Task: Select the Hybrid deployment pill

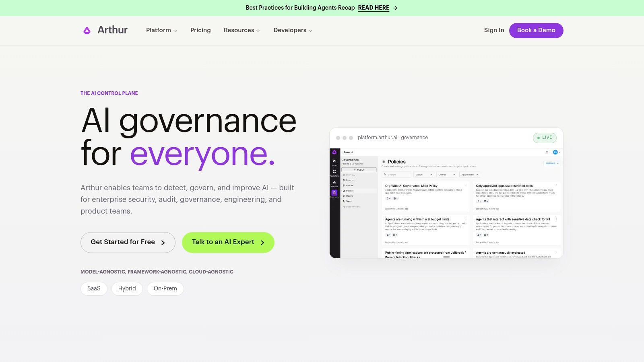Action: [x=127, y=288]
